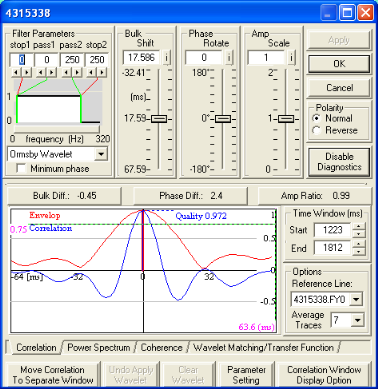Viewport: 378px width, 389px height.
Task: Click the pass2 frequency input field
Action: point(72,60)
